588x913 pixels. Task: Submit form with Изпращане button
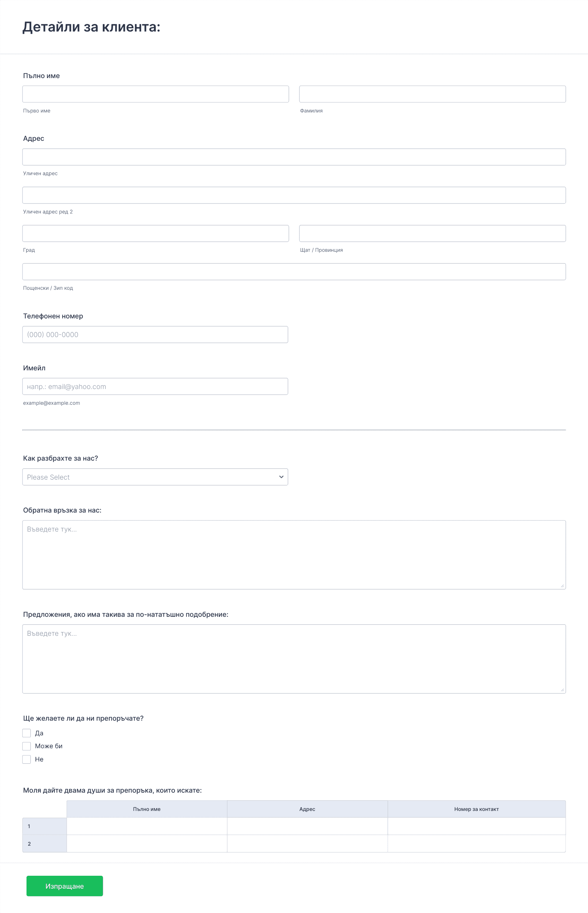[64, 886]
